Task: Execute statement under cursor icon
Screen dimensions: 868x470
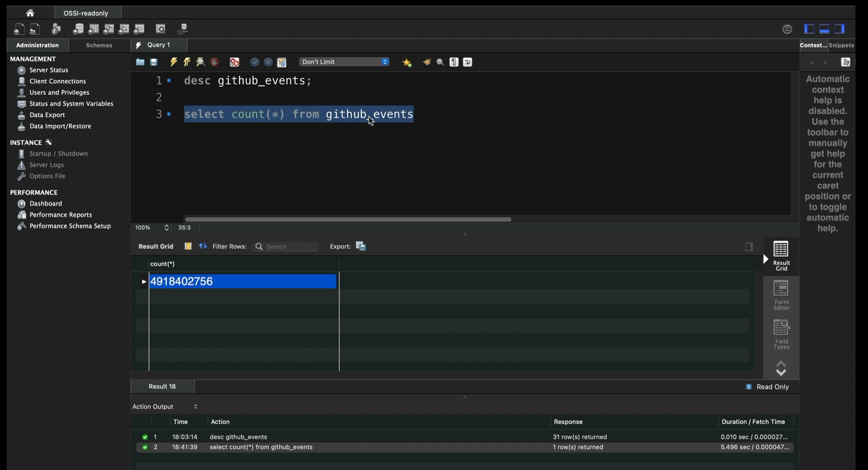Action: click(187, 62)
